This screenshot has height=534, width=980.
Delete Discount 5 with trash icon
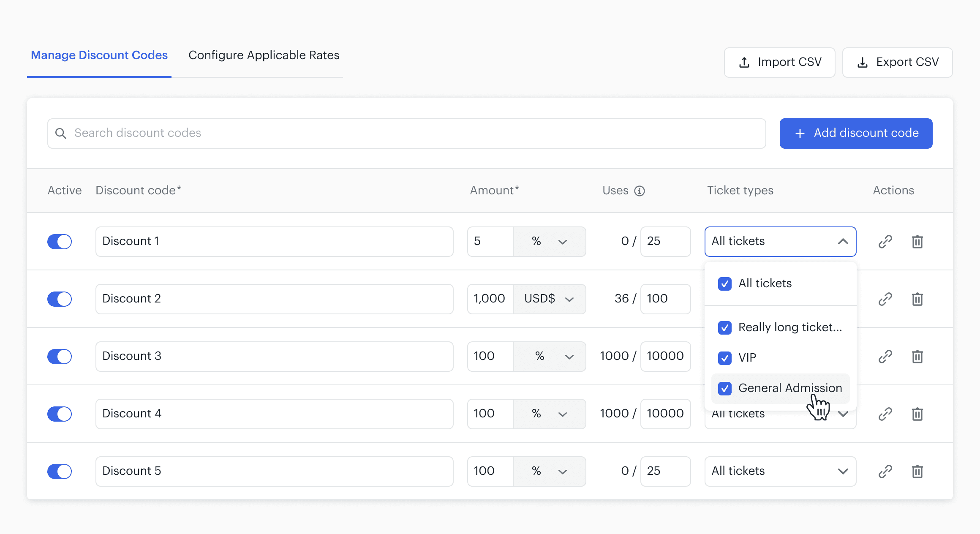click(x=917, y=471)
